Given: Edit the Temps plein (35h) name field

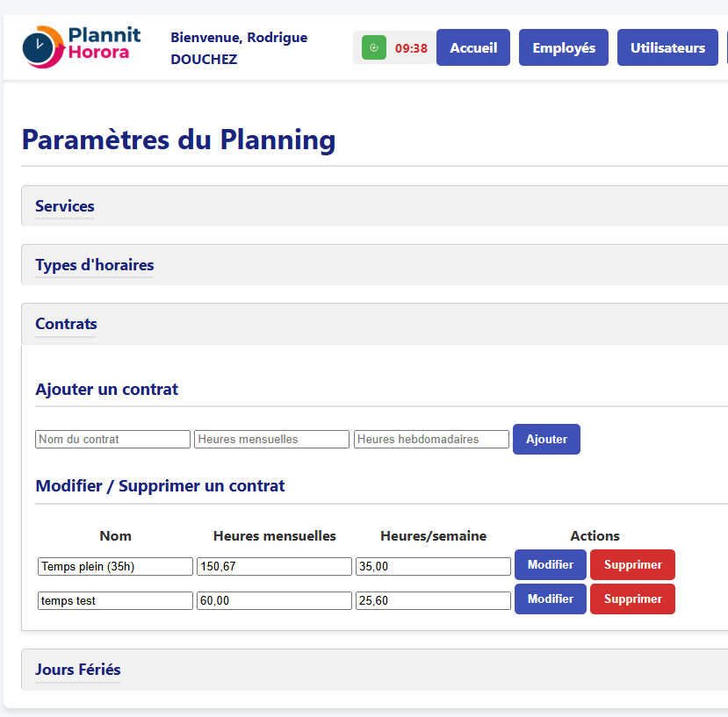Looking at the screenshot, I should pyautogui.click(x=115, y=567).
